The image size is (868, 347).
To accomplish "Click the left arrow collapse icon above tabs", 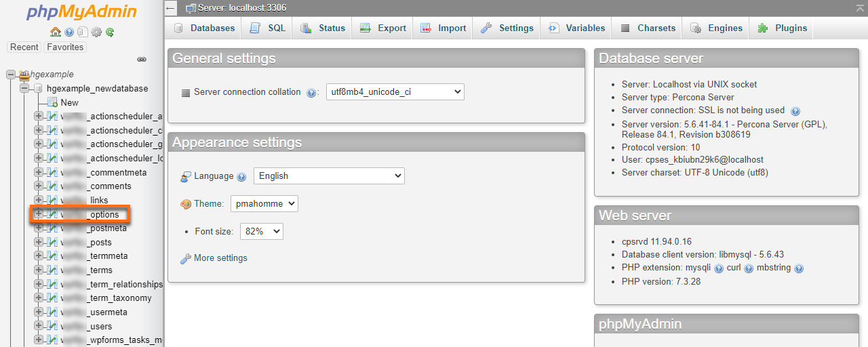I will (171, 7).
